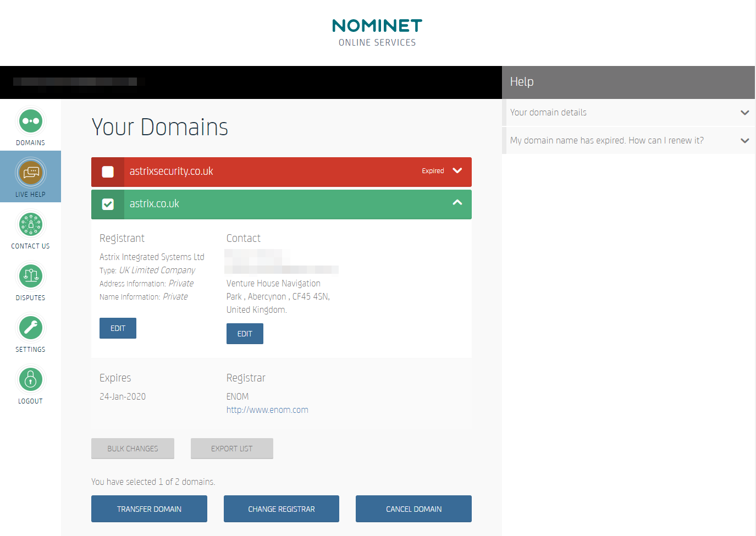756x536 pixels.
Task: Click the LIVE HELP sidebar label
Action: (x=31, y=195)
